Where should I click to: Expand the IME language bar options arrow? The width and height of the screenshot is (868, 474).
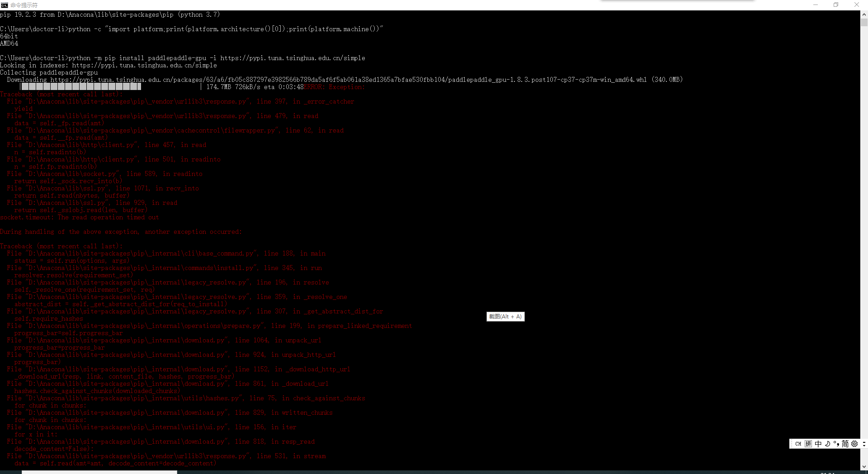click(864, 444)
